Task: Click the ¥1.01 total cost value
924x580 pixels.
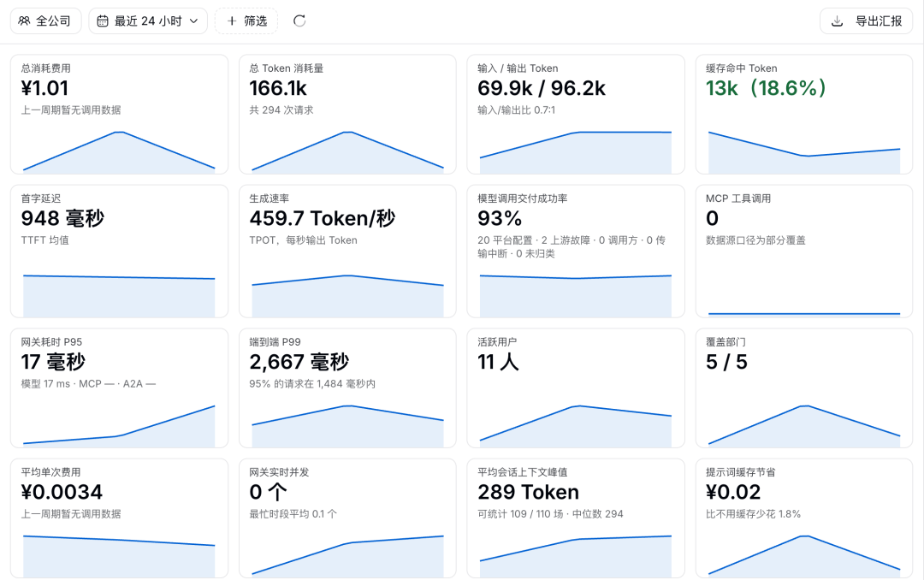Action: click(45, 88)
